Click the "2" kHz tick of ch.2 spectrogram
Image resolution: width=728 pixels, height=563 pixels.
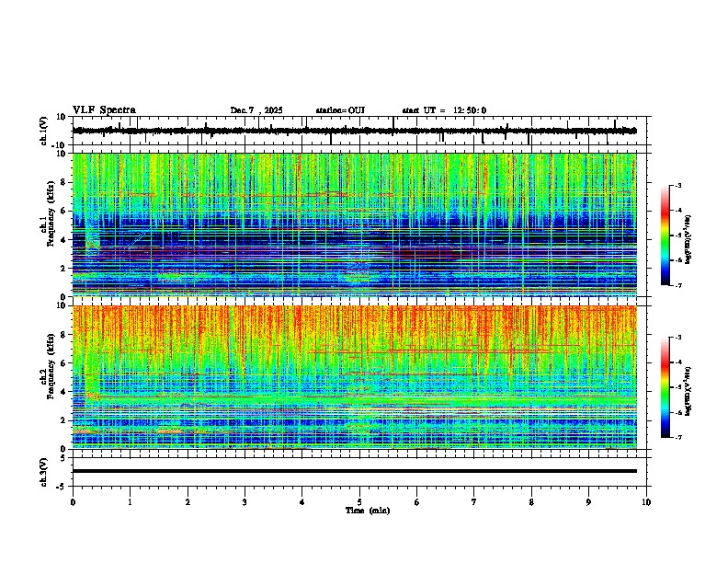pos(64,420)
